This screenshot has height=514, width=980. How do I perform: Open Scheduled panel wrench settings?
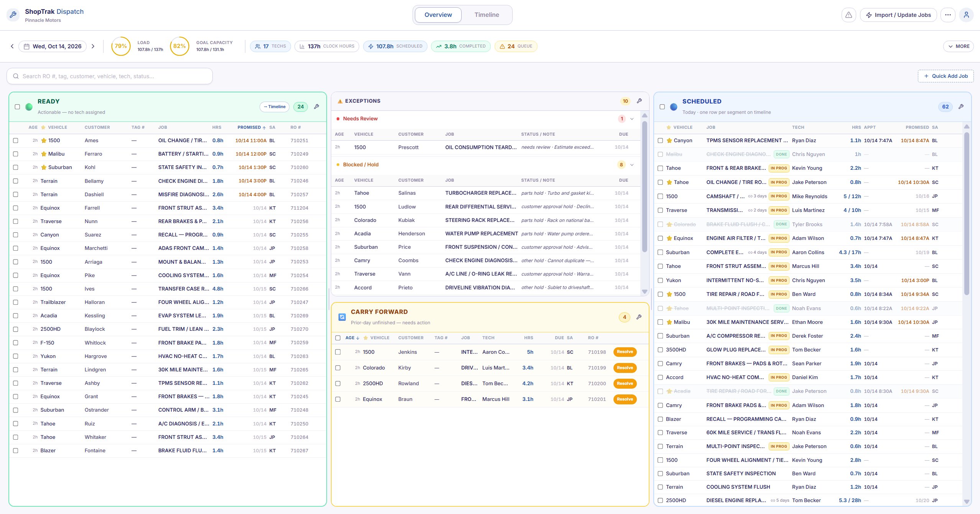961,107
